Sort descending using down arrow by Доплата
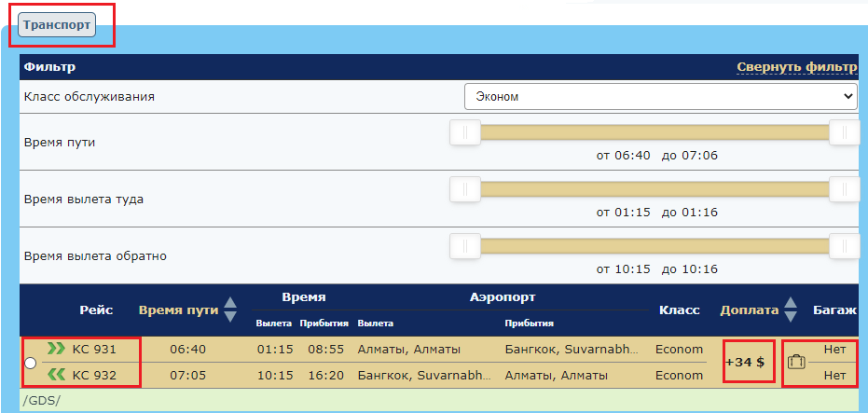The width and height of the screenshot is (868, 413). pos(791,317)
